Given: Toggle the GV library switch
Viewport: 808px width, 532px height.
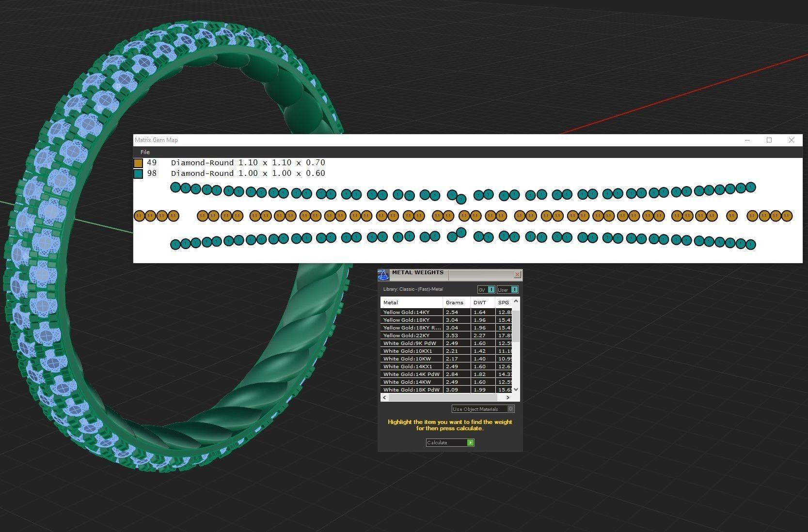Looking at the screenshot, I should click(x=486, y=290).
